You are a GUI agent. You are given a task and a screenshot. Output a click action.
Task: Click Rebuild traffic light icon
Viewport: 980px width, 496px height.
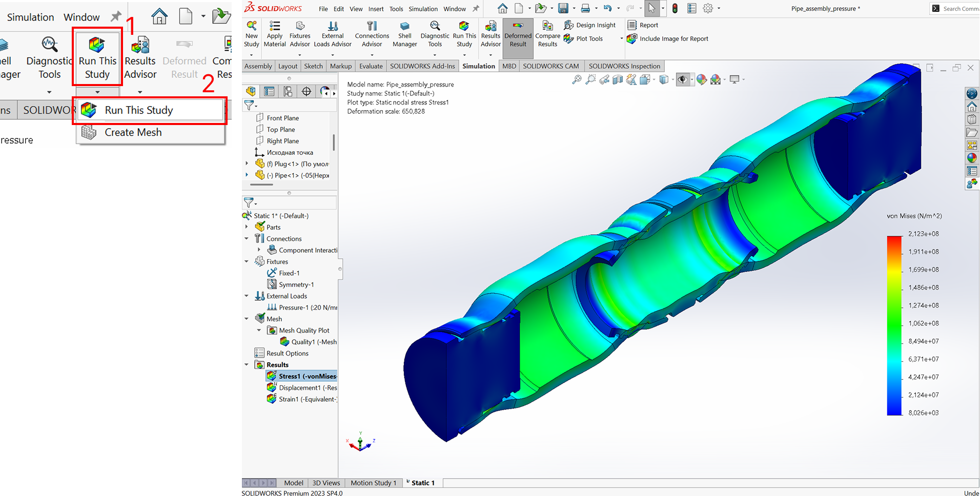click(675, 8)
